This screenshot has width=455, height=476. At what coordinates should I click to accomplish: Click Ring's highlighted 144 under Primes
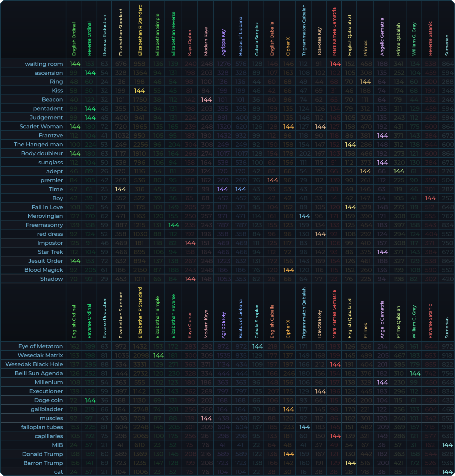[366, 81]
